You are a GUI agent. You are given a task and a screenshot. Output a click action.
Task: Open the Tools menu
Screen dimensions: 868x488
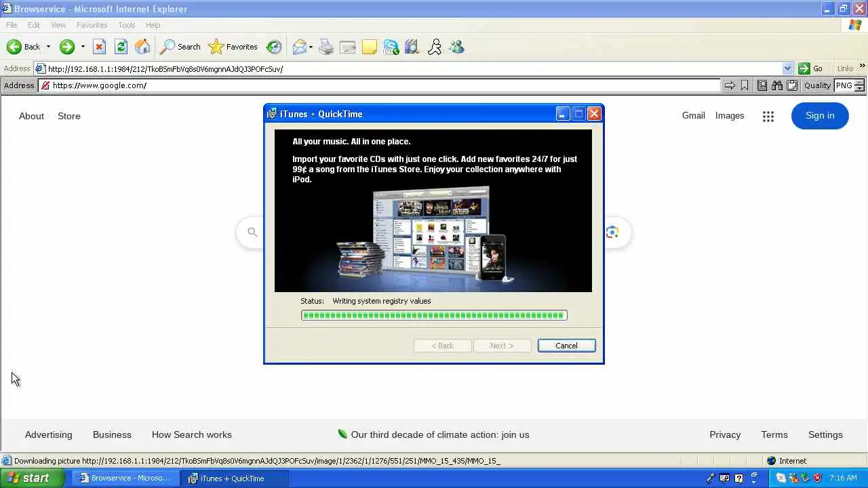tap(127, 25)
